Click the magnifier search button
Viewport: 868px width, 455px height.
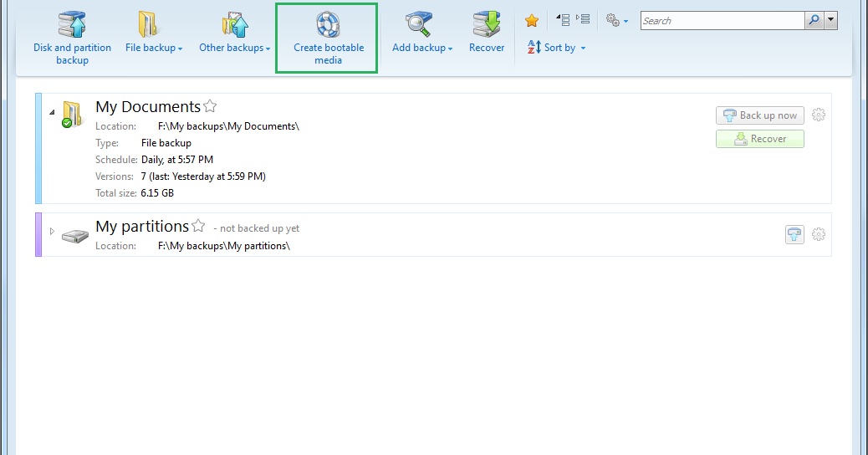pos(814,20)
